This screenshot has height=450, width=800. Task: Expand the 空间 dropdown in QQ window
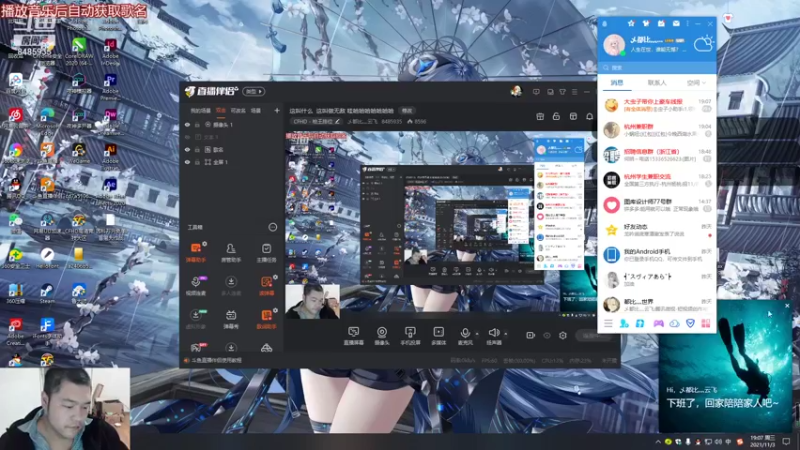(x=696, y=83)
